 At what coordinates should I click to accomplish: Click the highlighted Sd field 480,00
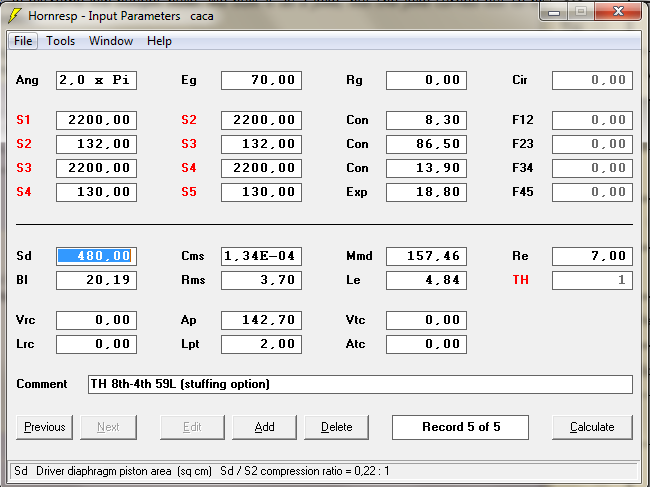[96, 256]
